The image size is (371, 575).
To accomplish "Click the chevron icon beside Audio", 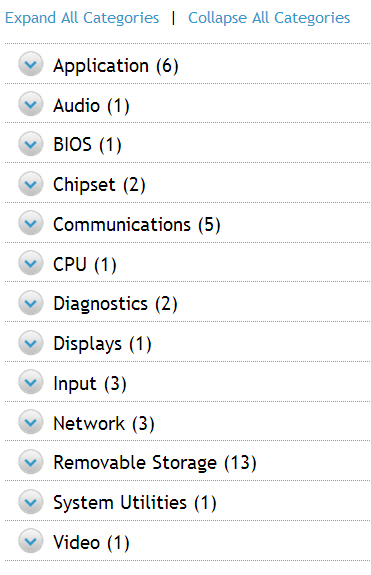I will point(31,104).
